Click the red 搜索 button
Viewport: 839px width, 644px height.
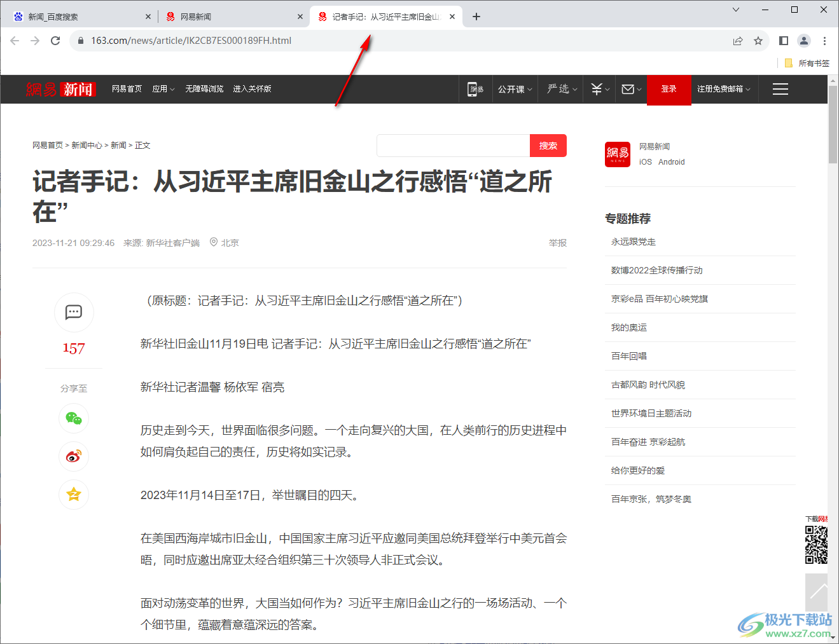(548, 146)
